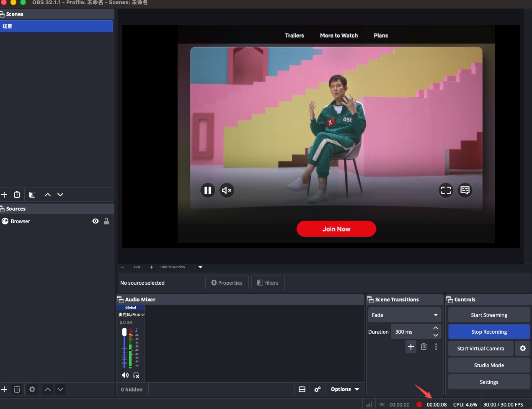Viewport: 532px width, 409px height.
Task: Click the Duration 300 ms field
Action: point(410,332)
